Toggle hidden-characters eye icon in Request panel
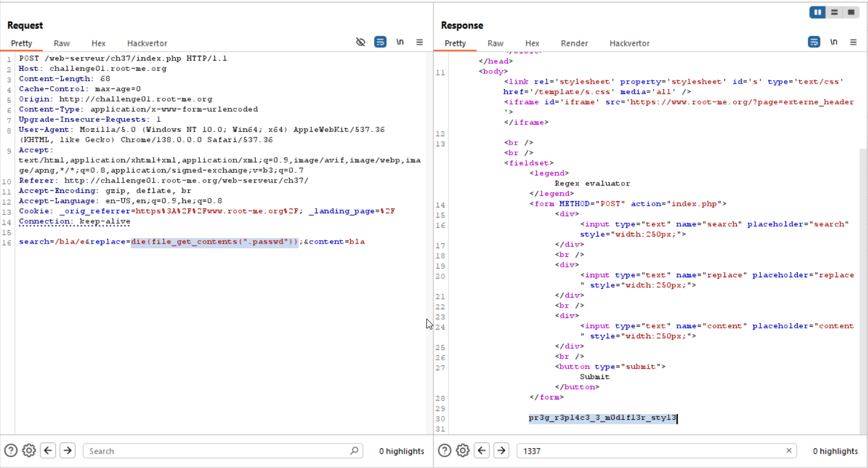This screenshot has height=468, width=868. [x=361, y=42]
